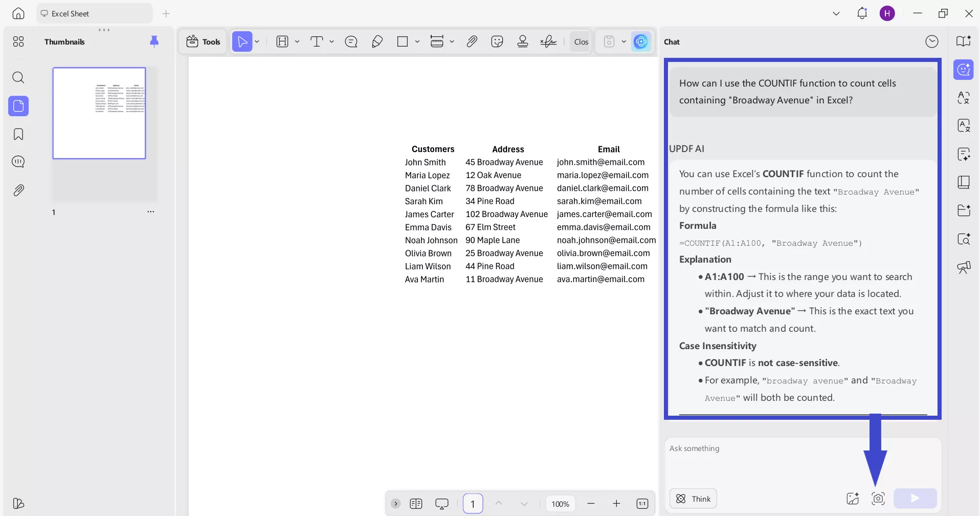Expand the rectangle shape dropdown arrow
Screen dimensions: 980x516
pos(417,41)
